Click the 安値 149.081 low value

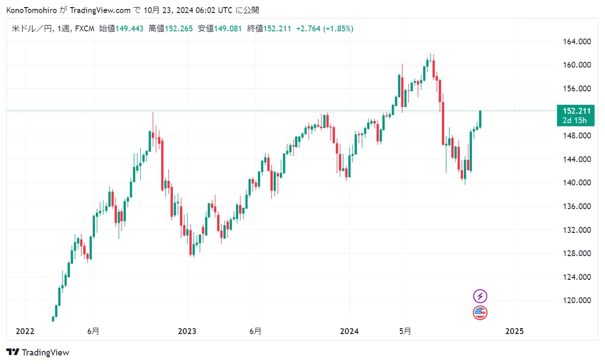(220, 29)
